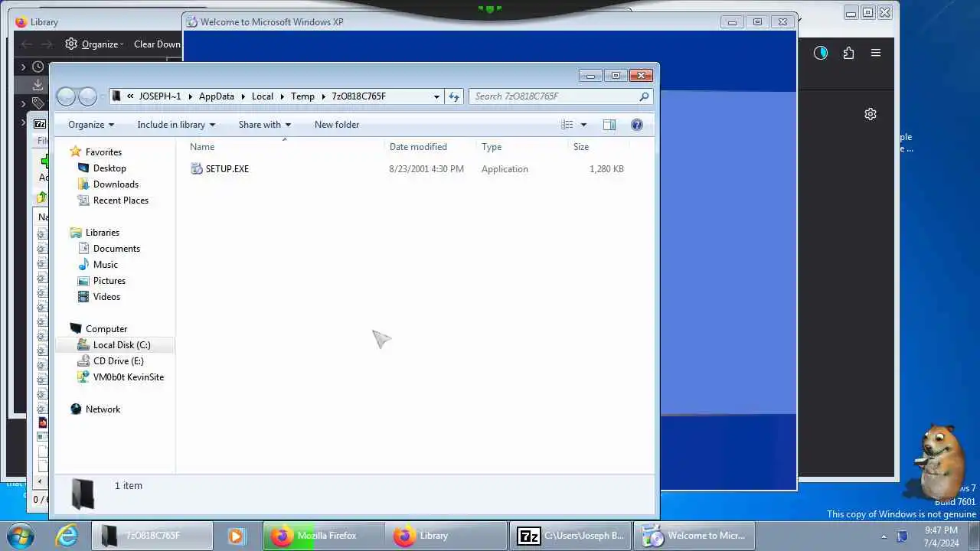Open VM0b0t KevinSite location
The width and height of the screenshot is (980, 551).
pyautogui.click(x=129, y=377)
